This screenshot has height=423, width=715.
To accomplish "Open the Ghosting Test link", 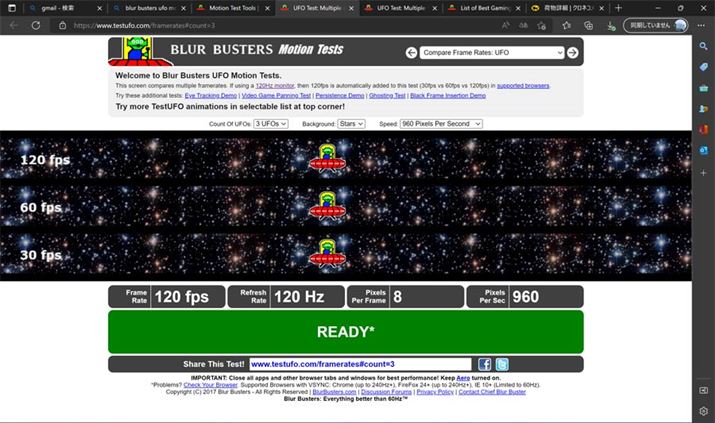I will pyautogui.click(x=387, y=96).
